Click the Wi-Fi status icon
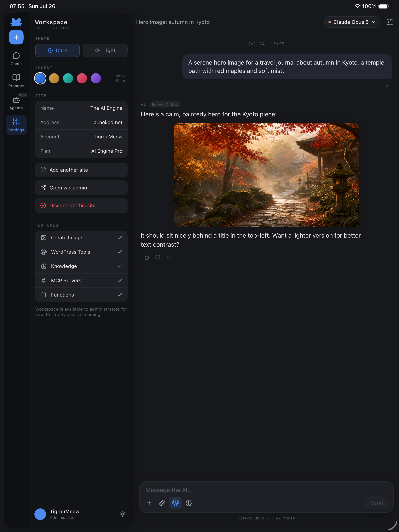Viewport: 399px width, 532px height. coord(357,6)
